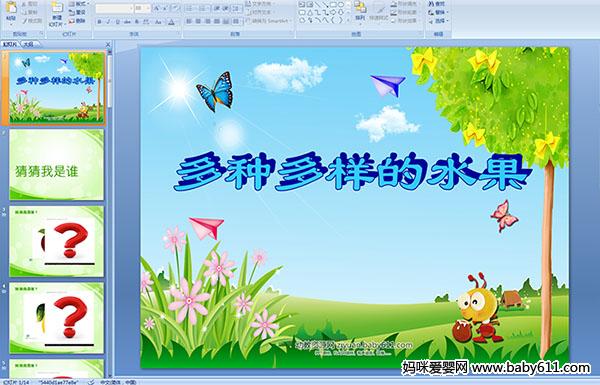Click the Cut button in the clipboard group

pyautogui.click(x=30, y=4)
